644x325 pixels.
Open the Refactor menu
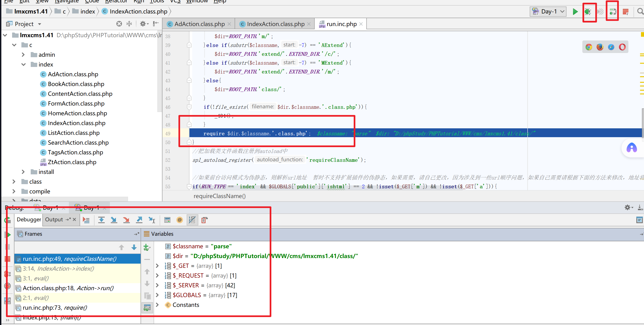(x=116, y=1)
